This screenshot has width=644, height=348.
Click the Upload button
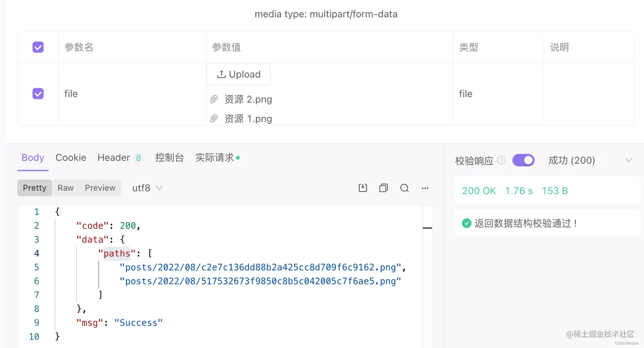(239, 74)
